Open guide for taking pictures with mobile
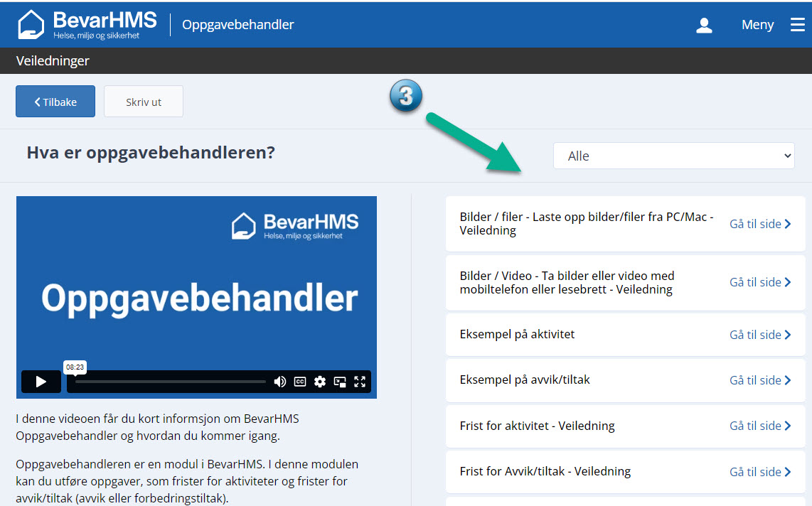The width and height of the screenshot is (812, 506). pos(759,282)
